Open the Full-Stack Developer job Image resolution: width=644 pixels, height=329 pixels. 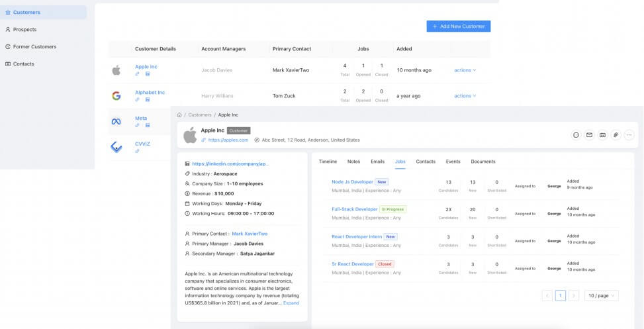[355, 209]
